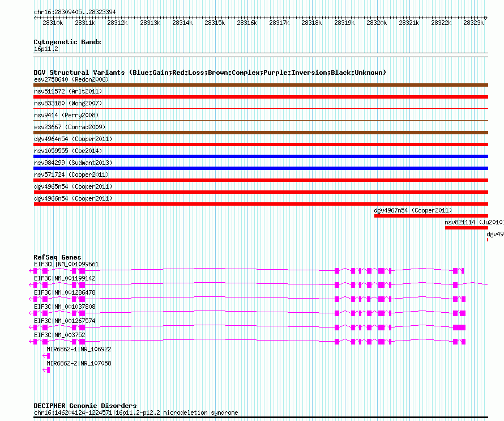Click the nsv9414 (Perry2008) label
Screen dimensions: 504x421
66,115
